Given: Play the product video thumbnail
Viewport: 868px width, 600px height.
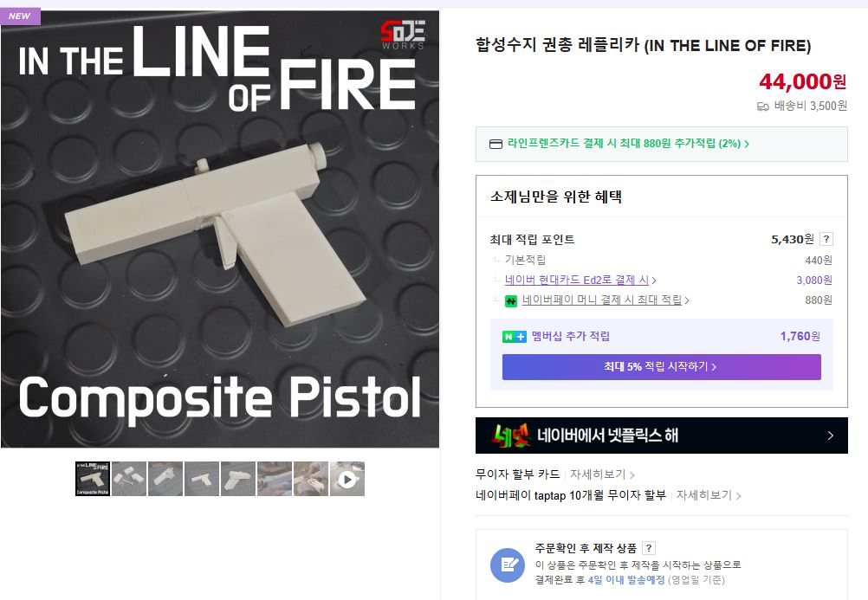Looking at the screenshot, I should coord(347,479).
